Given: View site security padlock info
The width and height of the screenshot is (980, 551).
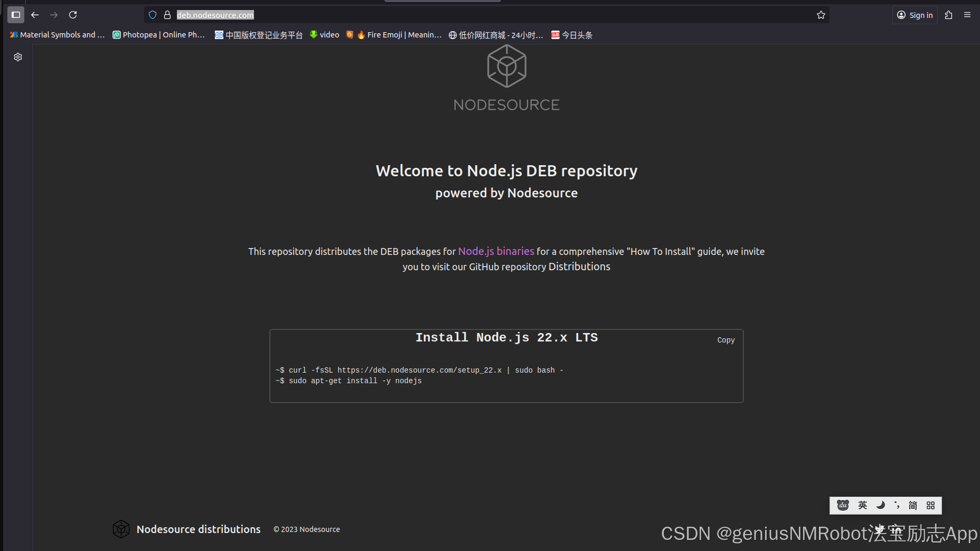Looking at the screenshot, I should [x=167, y=15].
